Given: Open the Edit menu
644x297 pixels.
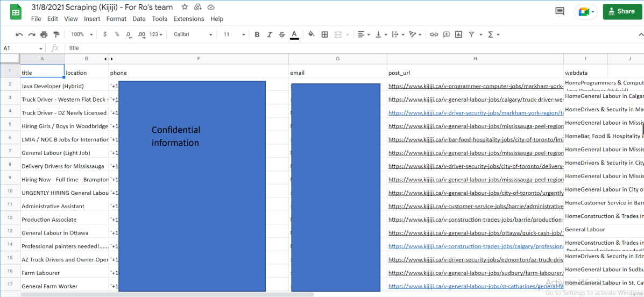Looking at the screenshot, I should (53, 19).
